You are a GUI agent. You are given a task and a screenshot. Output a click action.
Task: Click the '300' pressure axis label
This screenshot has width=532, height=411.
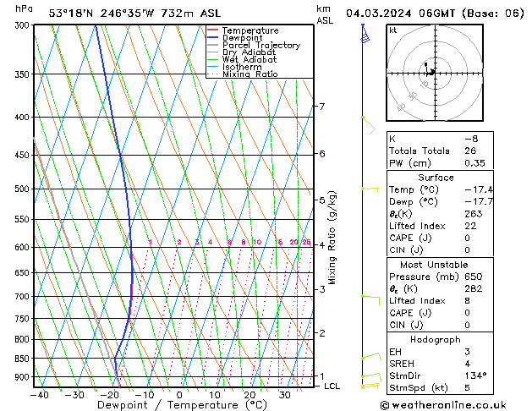point(24,25)
